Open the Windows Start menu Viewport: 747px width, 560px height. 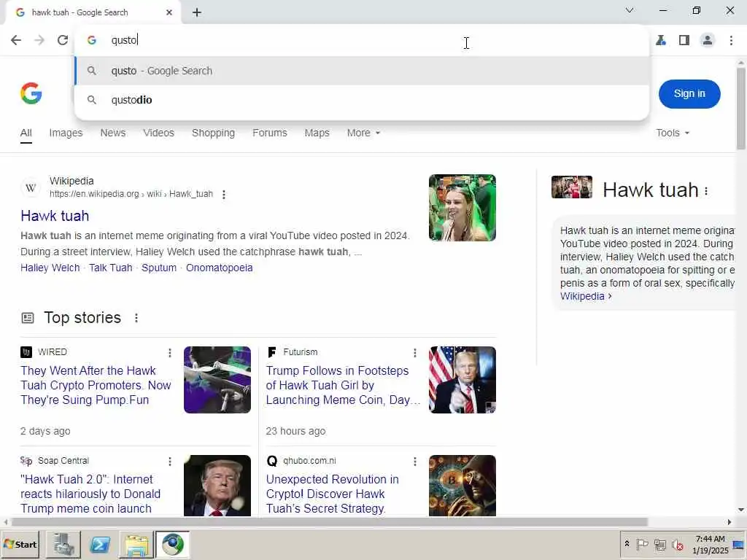coord(20,544)
